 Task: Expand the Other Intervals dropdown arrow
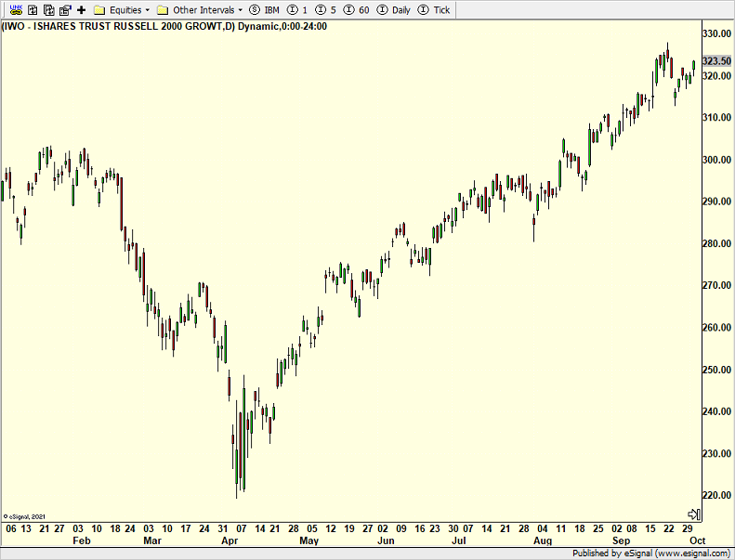coord(240,9)
